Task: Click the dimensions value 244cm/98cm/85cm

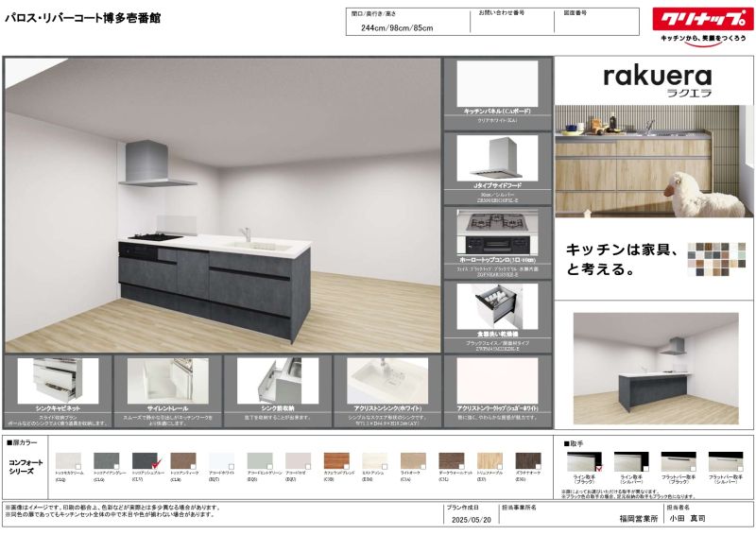Action: (397, 28)
